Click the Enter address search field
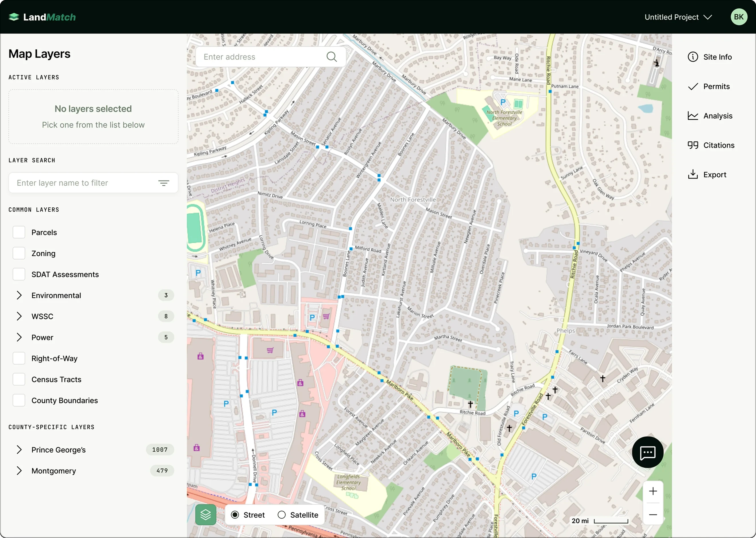Image resolution: width=756 pixels, height=538 pixels. [x=271, y=57]
